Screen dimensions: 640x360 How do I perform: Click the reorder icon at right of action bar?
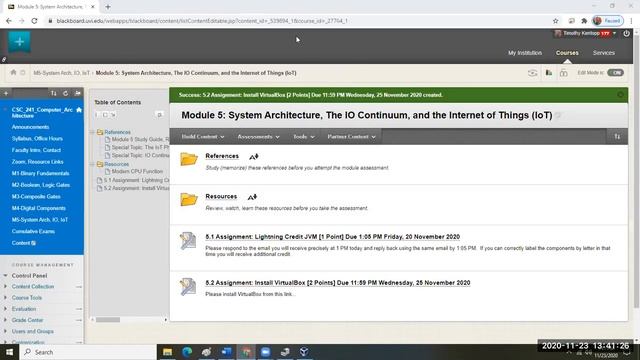point(617,136)
